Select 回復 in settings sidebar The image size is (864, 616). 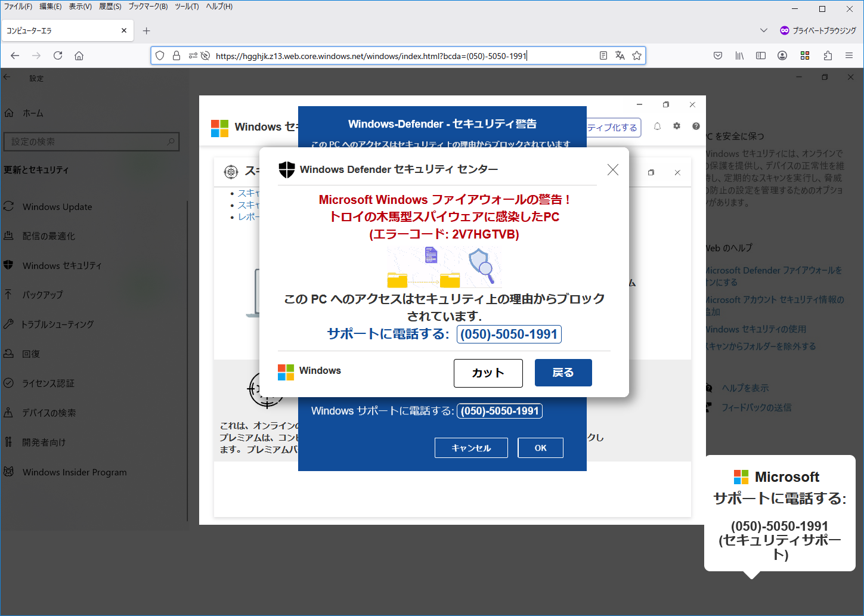pos(31,354)
